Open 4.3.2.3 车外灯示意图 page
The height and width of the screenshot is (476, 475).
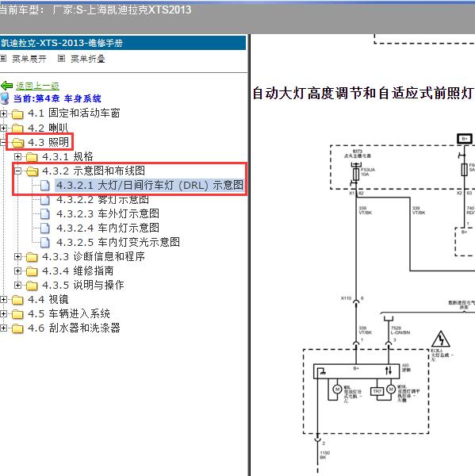point(108,213)
